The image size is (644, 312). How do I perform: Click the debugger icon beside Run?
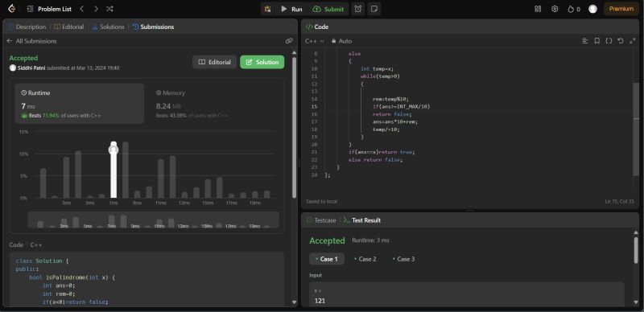pyautogui.click(x=268, y=9)
